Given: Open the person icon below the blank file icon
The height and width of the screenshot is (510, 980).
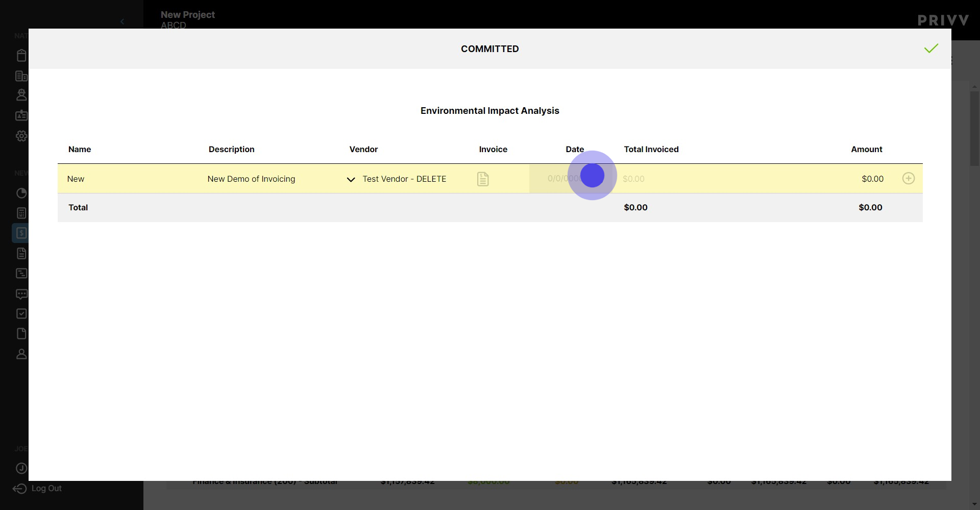Looking at the screenshot, I should pos(21,354).
